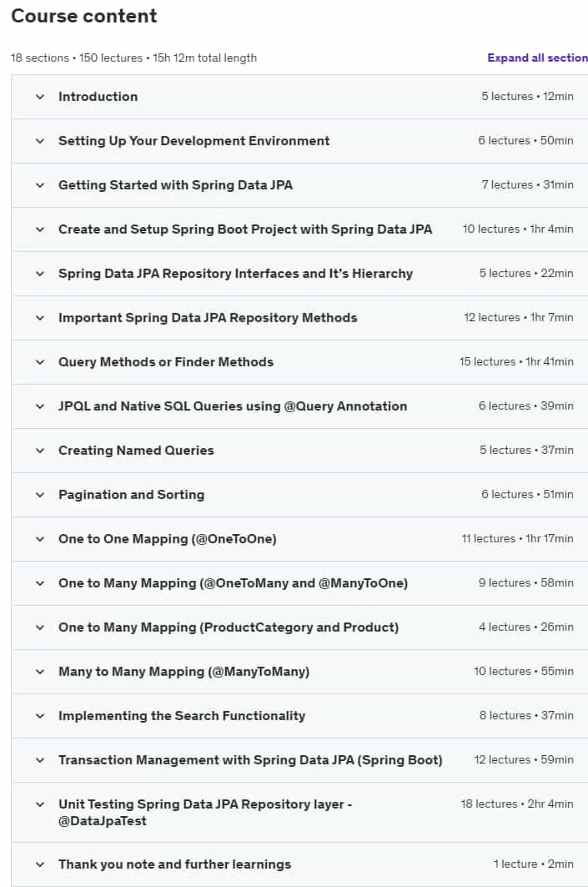Open Getting Started with Spring Data JPA chevron
The image size is (588, 887).
tap(40, 185)
